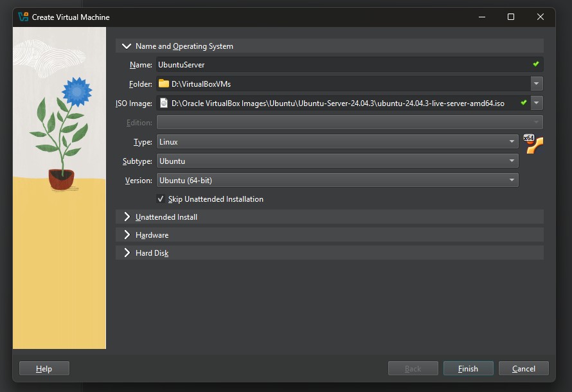Click the Finish button
572x392 pixels.
(x=468, y=368)
